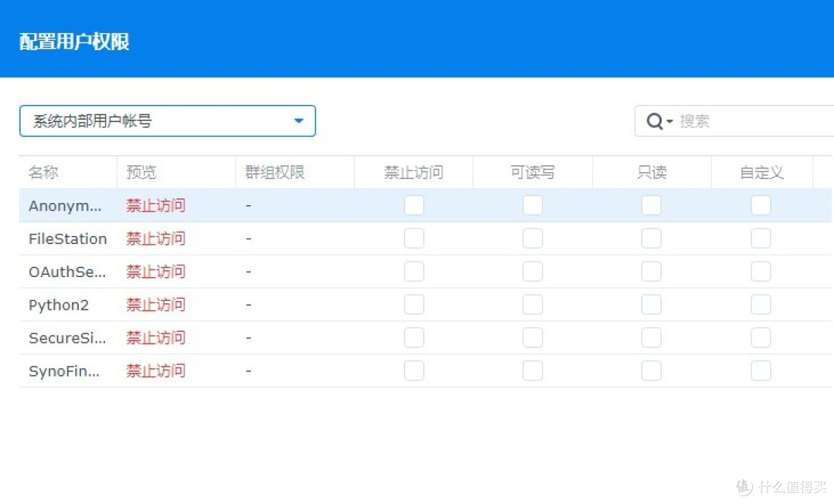This screenshot has height=504, width=834.
Task: Enable 只读 permission for Anonymous user
Action: pos(651,205)
